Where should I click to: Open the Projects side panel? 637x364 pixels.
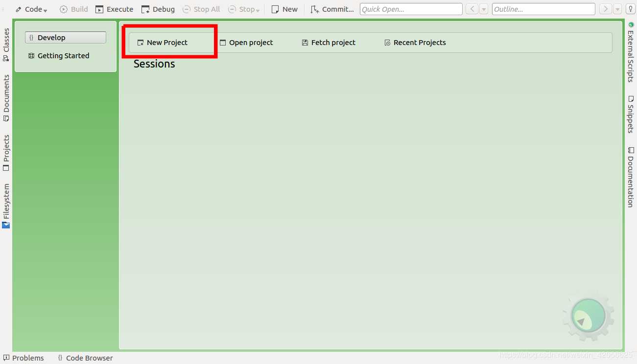tap(6, 153)
